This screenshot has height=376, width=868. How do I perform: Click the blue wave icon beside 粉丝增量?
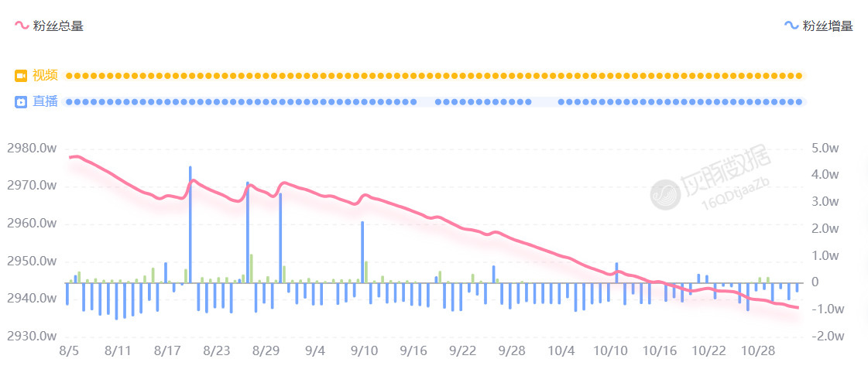tap(791, 26)
